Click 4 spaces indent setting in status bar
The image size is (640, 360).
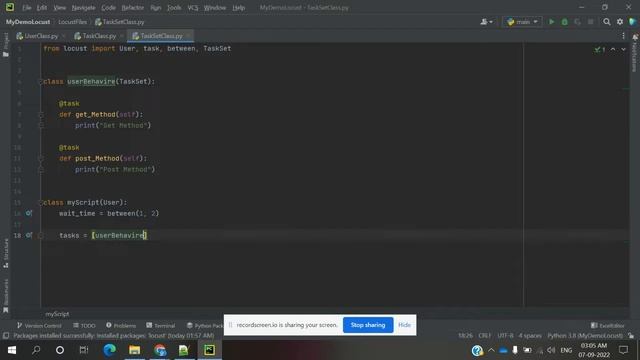tap(530, 336)
